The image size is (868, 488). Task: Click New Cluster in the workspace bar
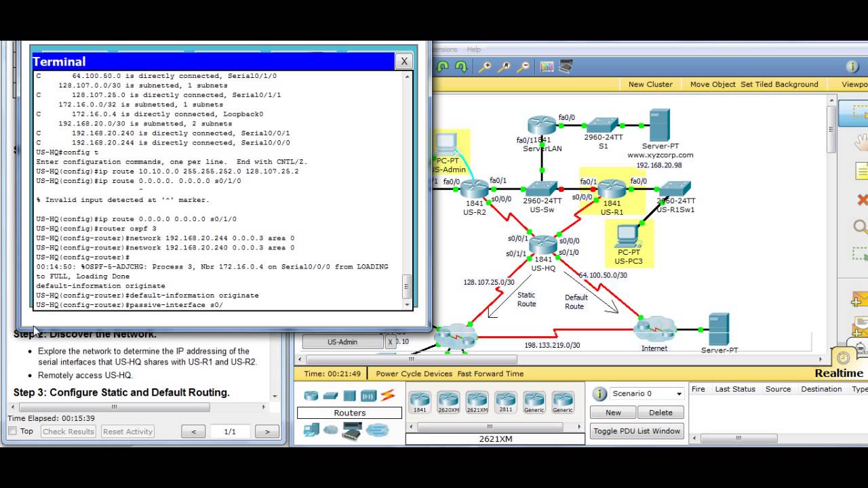pos(650,84)
